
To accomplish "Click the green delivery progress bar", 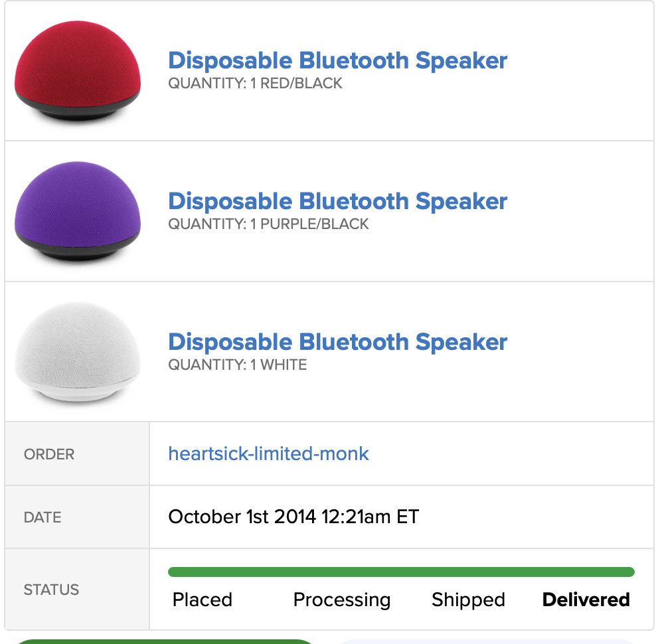I will [x=401, y=572].
